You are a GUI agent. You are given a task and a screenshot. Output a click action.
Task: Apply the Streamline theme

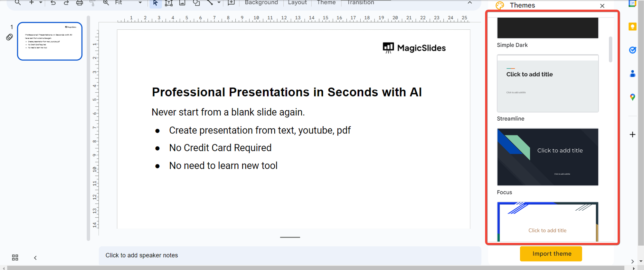click(547, 84)
